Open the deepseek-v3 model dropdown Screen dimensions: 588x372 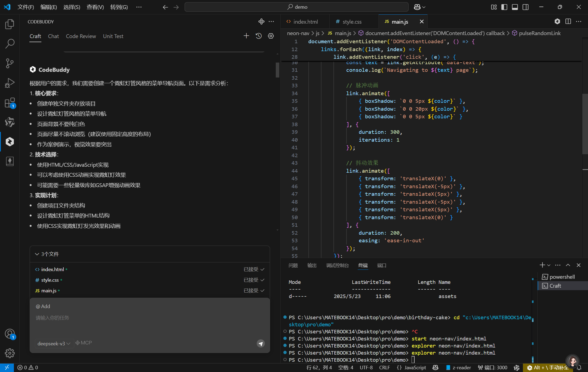coord(54,343)
